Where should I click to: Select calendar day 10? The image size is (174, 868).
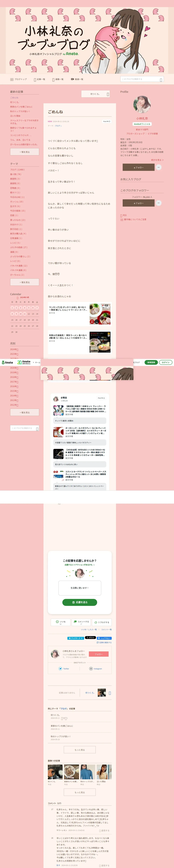point(20,314)
